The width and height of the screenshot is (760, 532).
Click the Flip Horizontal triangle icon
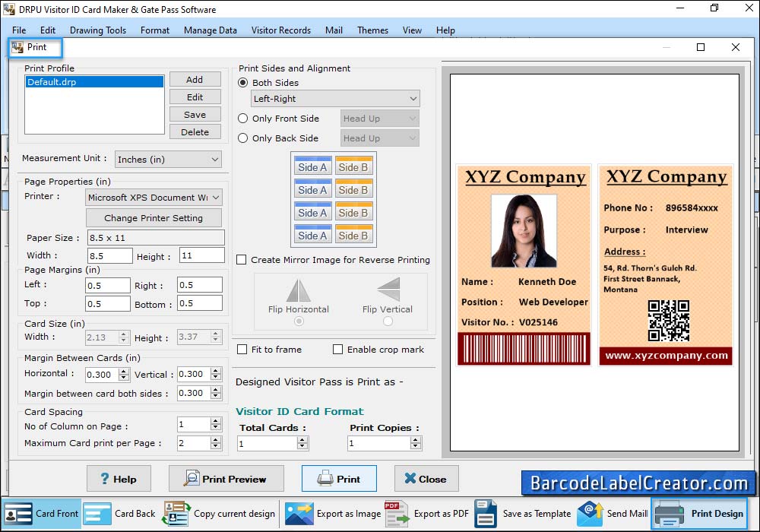click(x=299, y=290)
